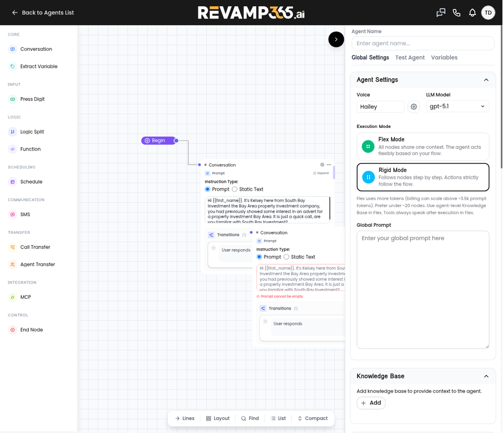Image resolution: width=504 pixels, height=433 pixels.
Task: Click the Agent Name input field
Action: pos(423,43)
